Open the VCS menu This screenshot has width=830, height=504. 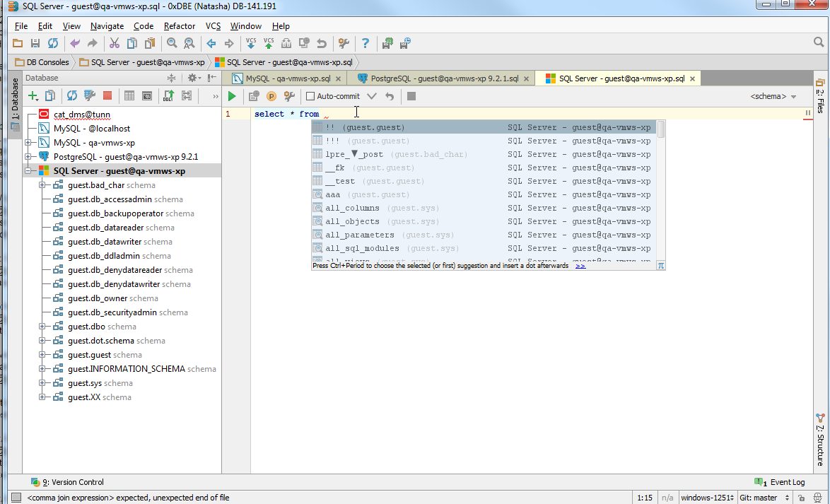(213, 26)
